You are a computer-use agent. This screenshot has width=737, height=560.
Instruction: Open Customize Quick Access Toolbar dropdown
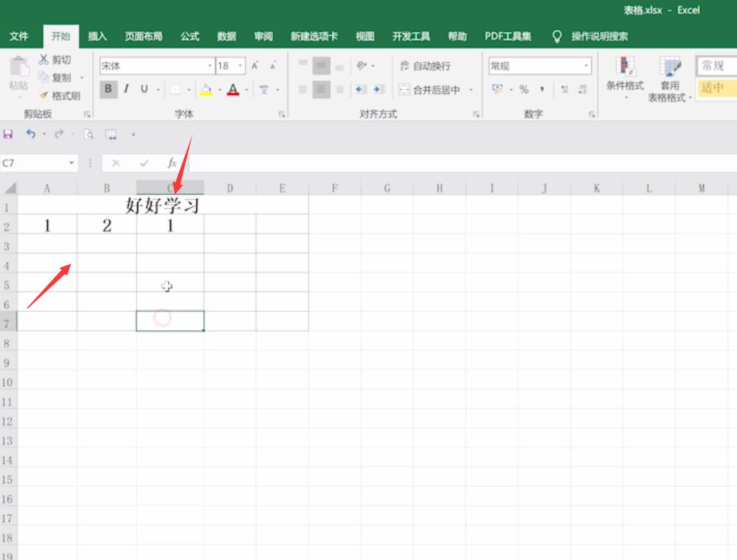(x=133, y=135)
